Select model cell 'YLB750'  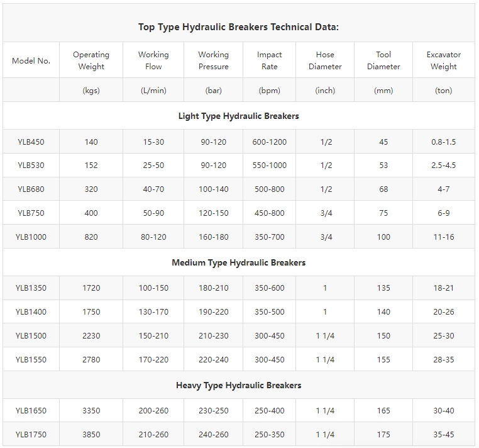coord(31,213)
